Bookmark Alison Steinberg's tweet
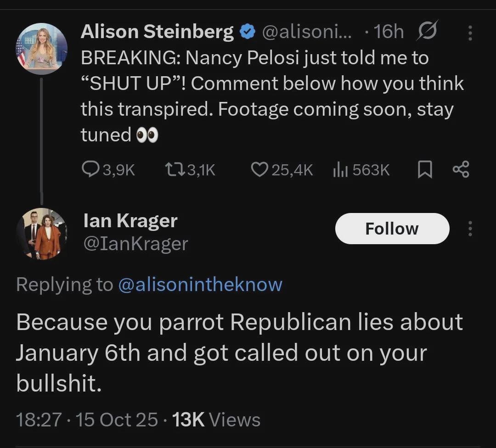This screenshot has width=496, height=448. click(x=425, y=170)
